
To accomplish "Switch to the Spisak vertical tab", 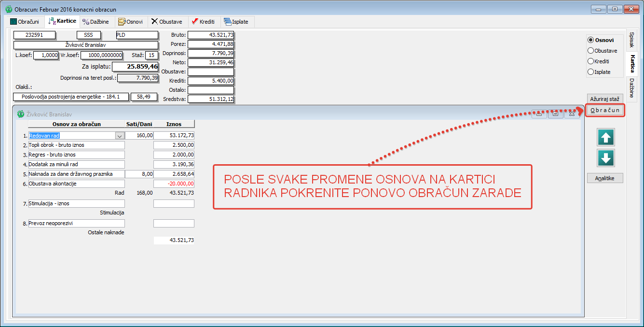I will coord(631,40).
